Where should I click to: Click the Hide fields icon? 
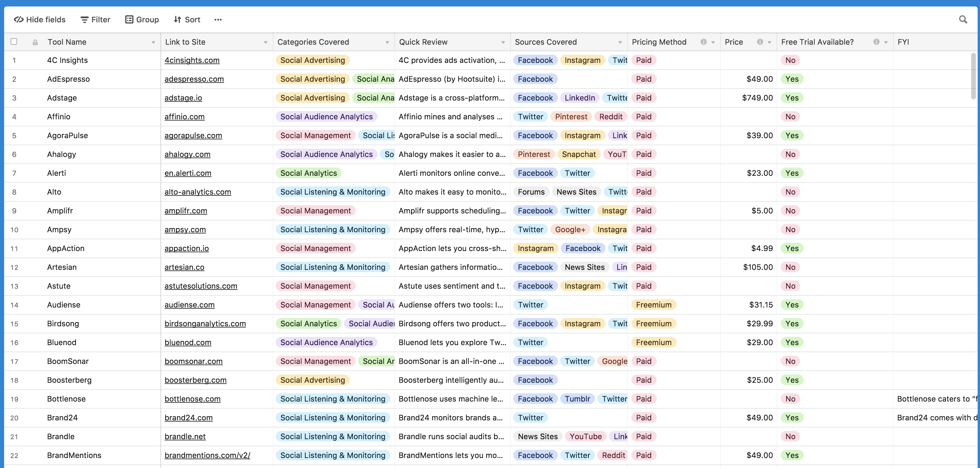point(19,19)
